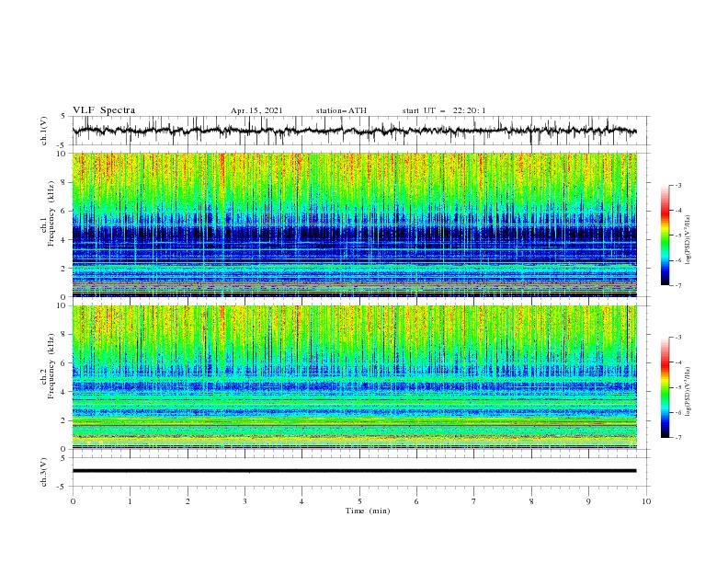728x563 pixels.
Task: Click the upper PSD color scale bar
Action: tap(665, 235)
